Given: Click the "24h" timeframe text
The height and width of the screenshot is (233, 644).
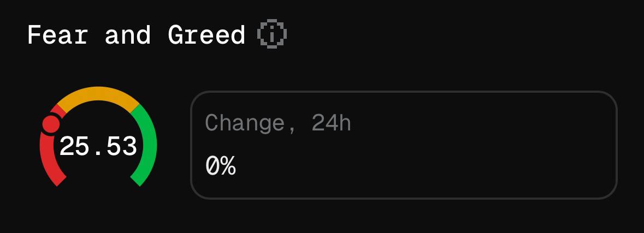Looking at the screenshot, I should (331, 123).
